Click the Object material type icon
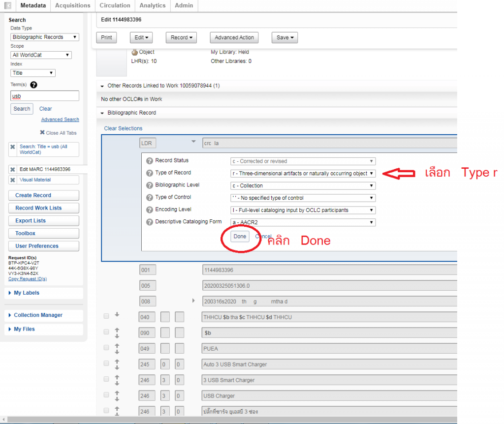This screenshot has width=504, height=424. tap(135, 52)
